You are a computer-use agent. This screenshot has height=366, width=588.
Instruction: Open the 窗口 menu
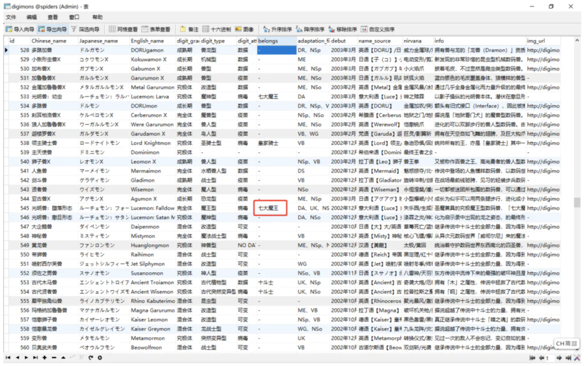pyautogui.click(x=74, y=17)
